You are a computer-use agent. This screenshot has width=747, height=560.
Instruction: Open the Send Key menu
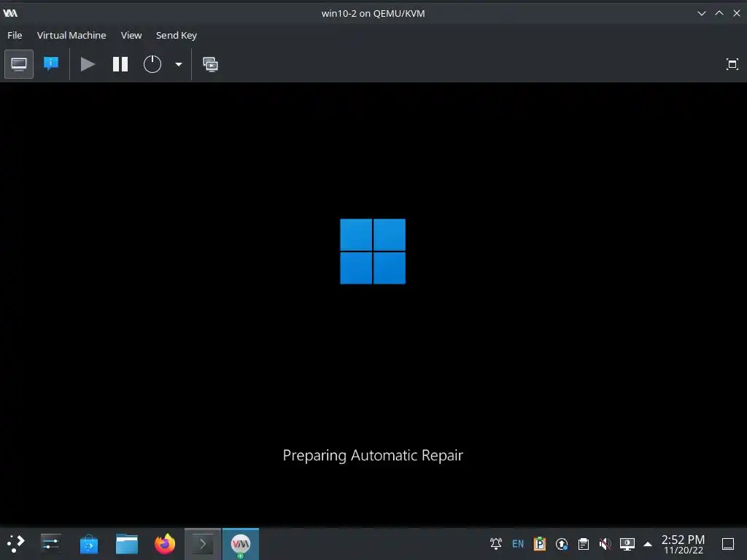pyautogui.click(x=177, y=35)
